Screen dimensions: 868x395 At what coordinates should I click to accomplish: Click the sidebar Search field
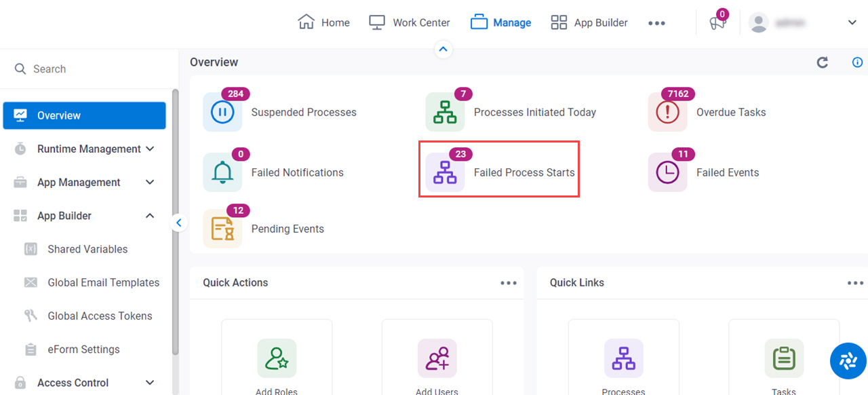[x=87, y=69]
